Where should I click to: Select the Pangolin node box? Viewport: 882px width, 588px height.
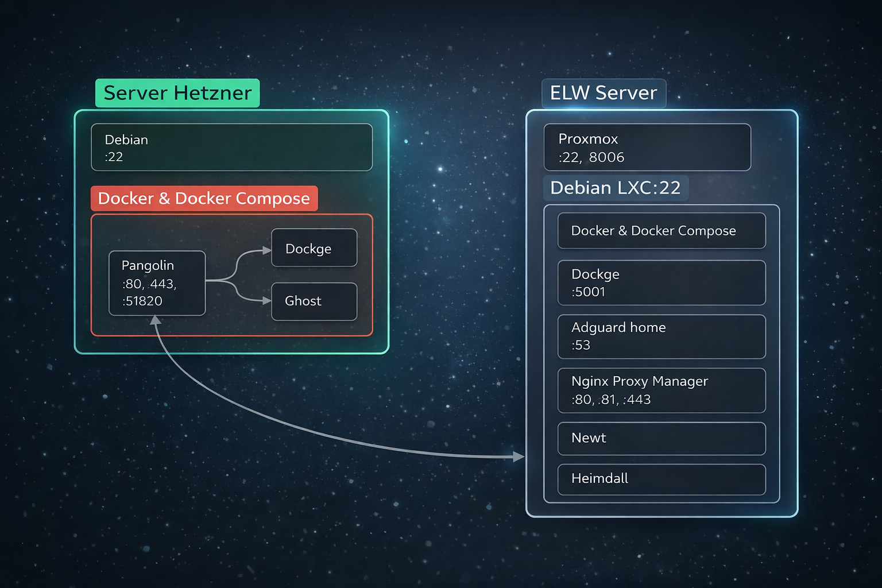pyautogui.click(x=157, y=283)
